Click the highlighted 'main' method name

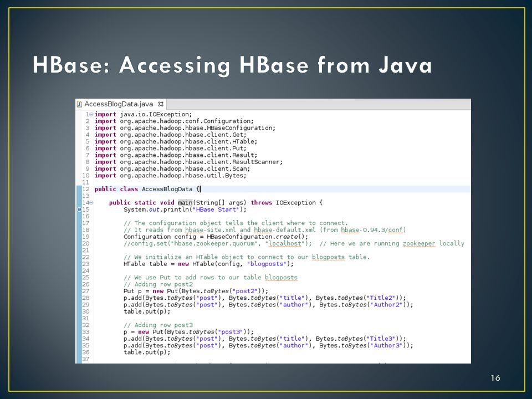pos(185,203)
